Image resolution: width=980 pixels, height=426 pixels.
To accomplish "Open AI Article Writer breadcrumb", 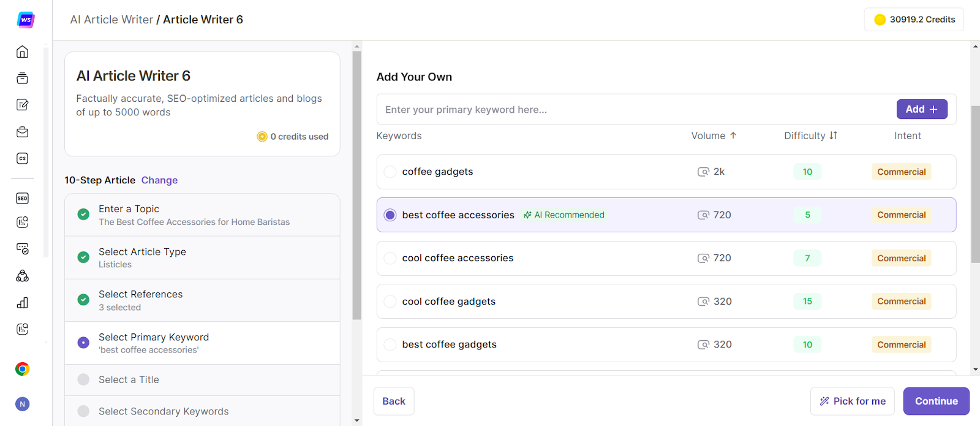I will 111,20.
